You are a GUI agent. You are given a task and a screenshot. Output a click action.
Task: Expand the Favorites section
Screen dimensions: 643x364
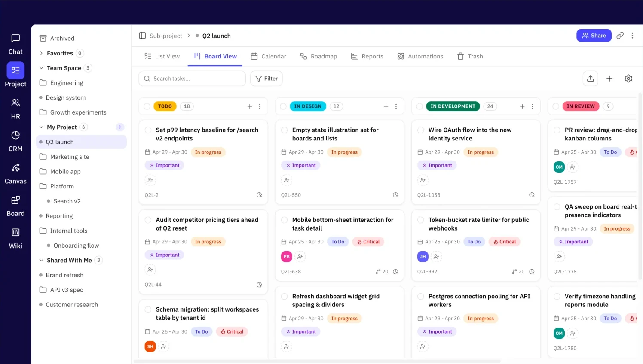(41, 53)
